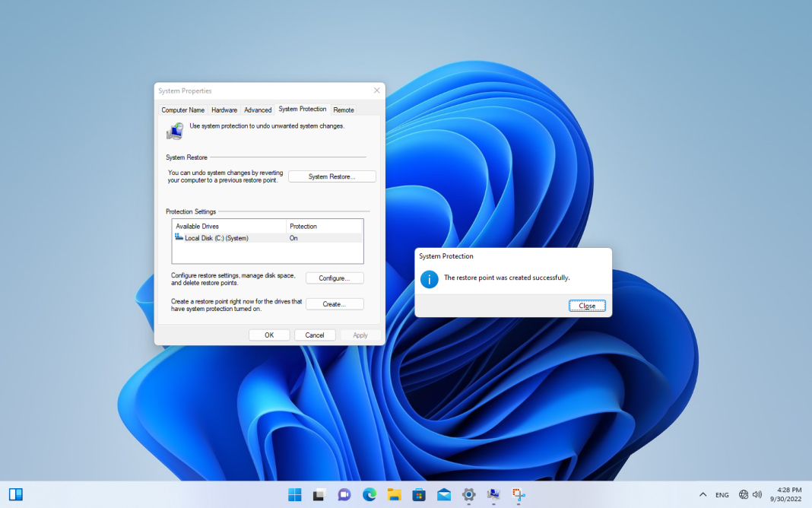Open Settings from the taskbar
The width and height of the screenshot is (812, 508).
469,494
